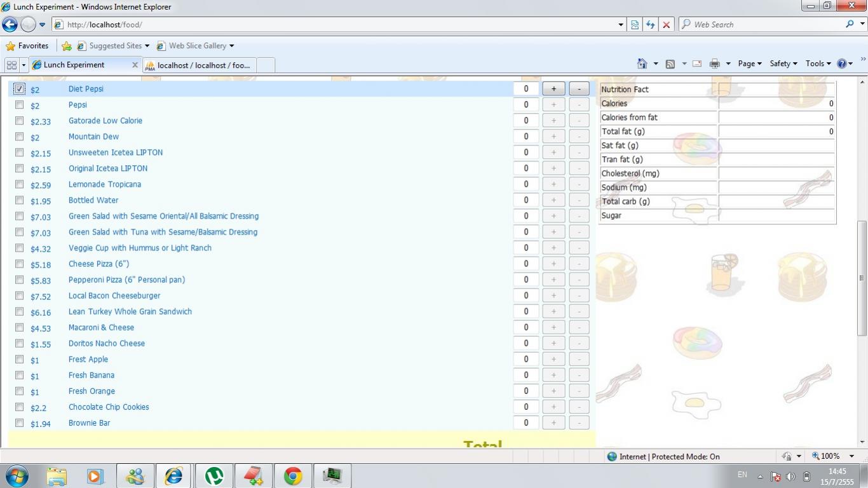868x488 pixels.
Task: Toggle the Compatibility View icon
Action: (634, 25)
